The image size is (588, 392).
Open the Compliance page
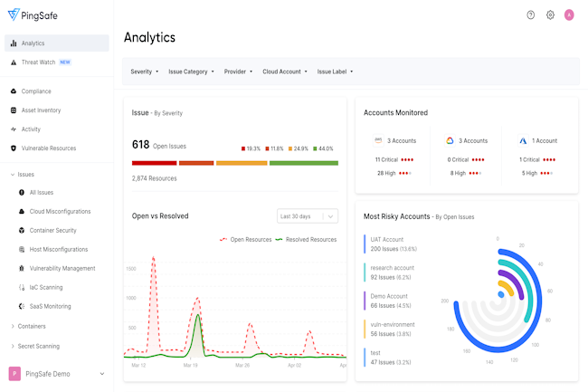point(36,91)
